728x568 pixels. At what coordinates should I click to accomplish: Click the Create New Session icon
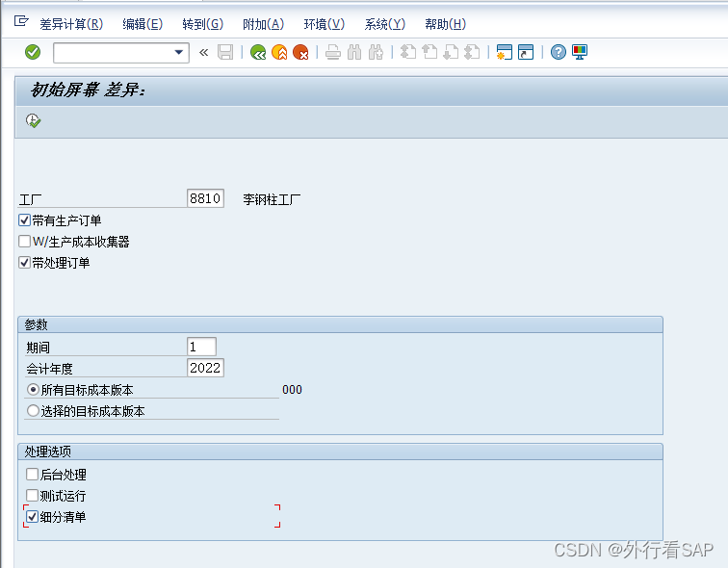[x=505, y=52]
